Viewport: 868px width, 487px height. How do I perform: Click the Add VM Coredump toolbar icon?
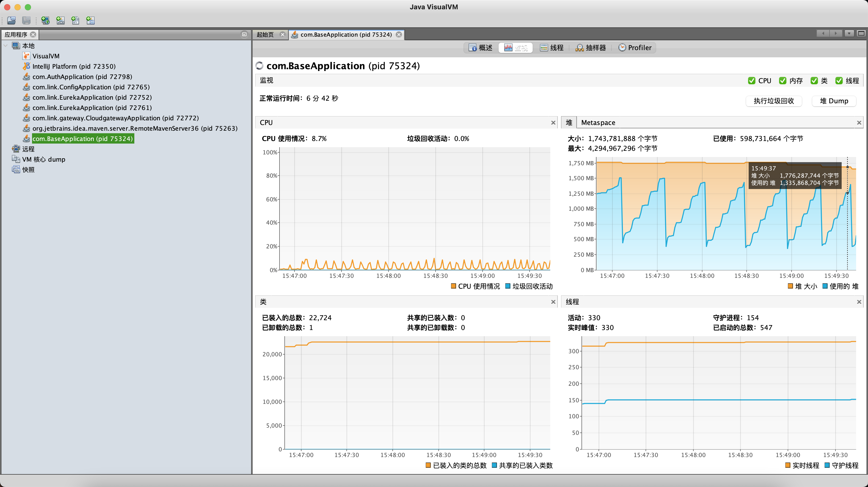75,21
